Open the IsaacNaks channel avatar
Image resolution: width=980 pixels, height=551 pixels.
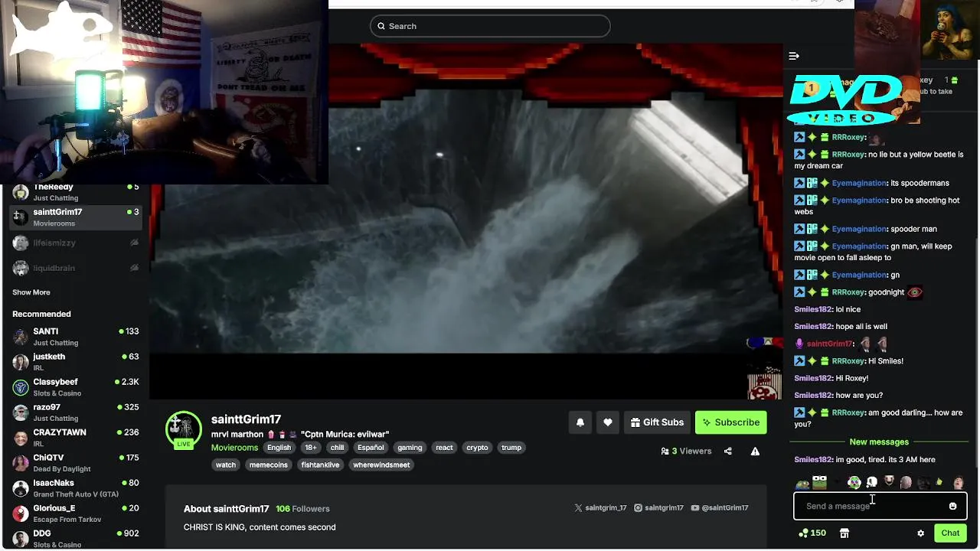pos(21,488)
